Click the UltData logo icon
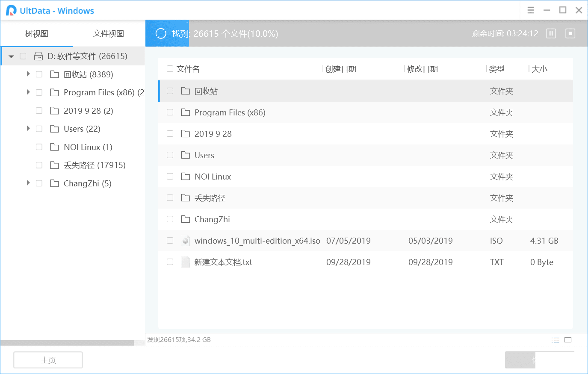Viewport: 588px width, 374px height. [x=11, y=10]
